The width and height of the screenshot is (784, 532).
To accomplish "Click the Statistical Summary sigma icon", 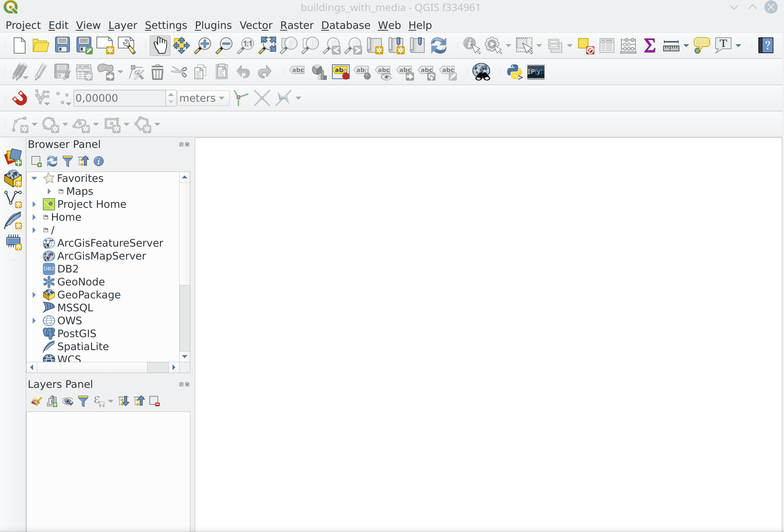I will click(x=649, y=45).
